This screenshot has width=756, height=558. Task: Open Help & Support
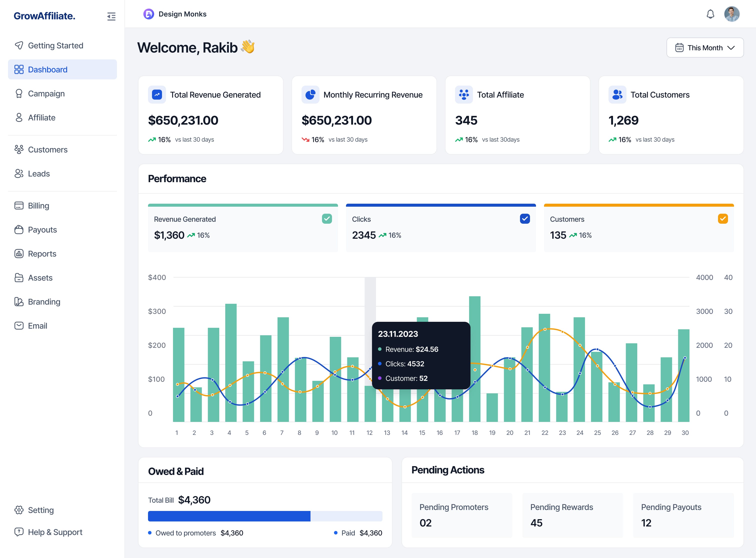pyautogui.click(x=55, y=532)
